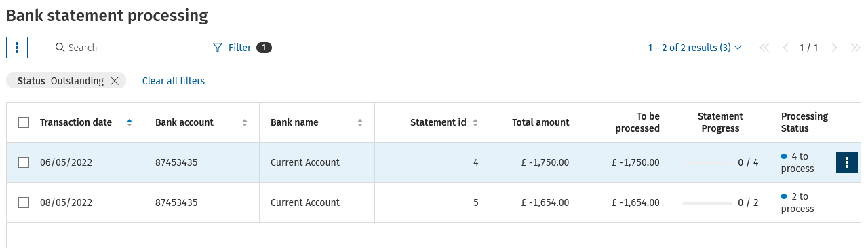Expand the 1 – 2 of 2 results dropdown
Screen dimensions: 868x248
(x=694, y=48)
